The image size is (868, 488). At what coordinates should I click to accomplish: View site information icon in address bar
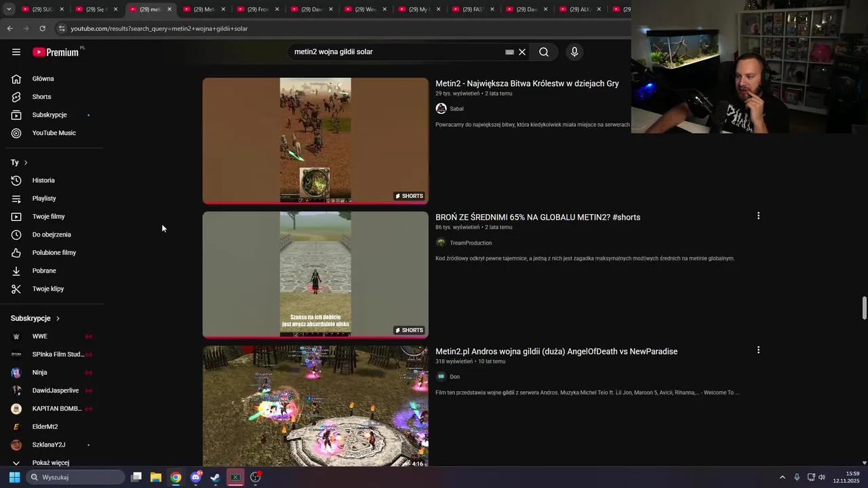(62, 28)
